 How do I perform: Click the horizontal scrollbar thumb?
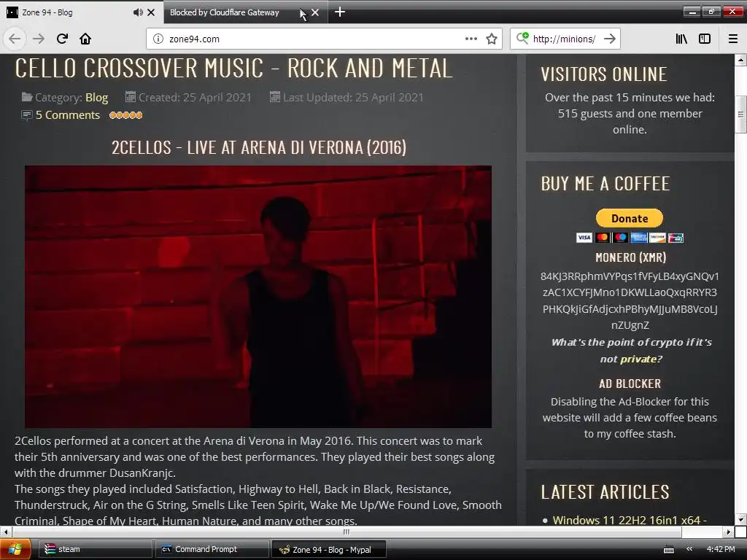pyautogui.click(x=346, y=532)
